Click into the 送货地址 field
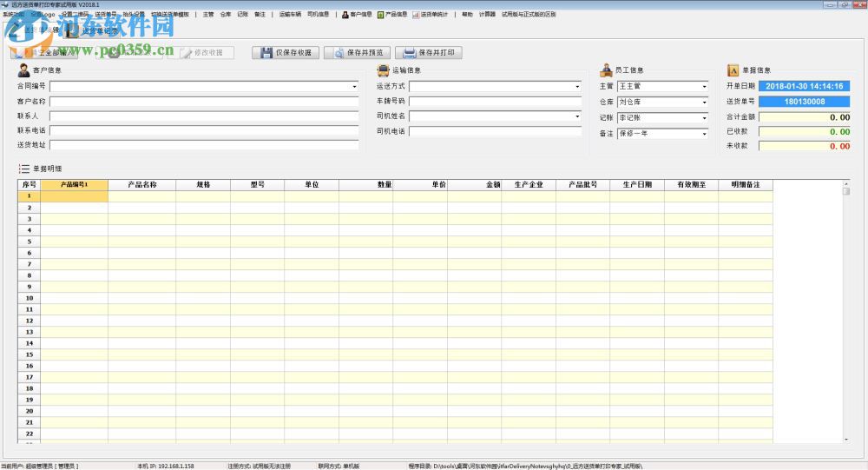This screenshot has width=868, height=470. [x=204, y=145]
